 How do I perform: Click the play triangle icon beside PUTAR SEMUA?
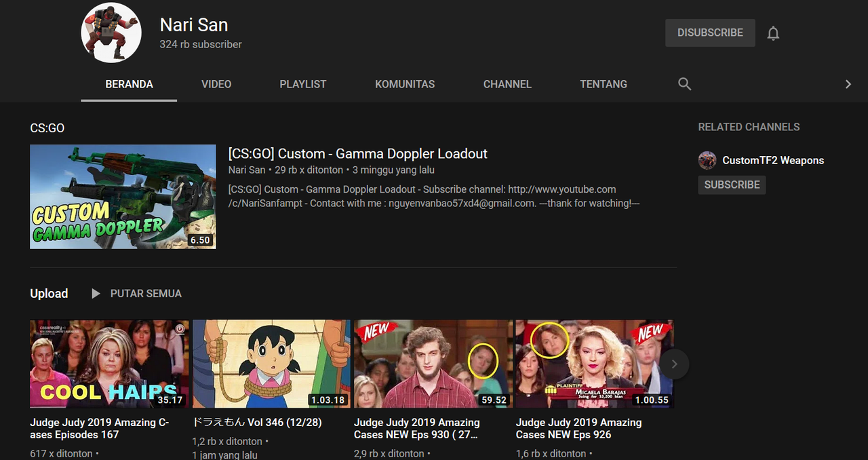click(96, 294)
